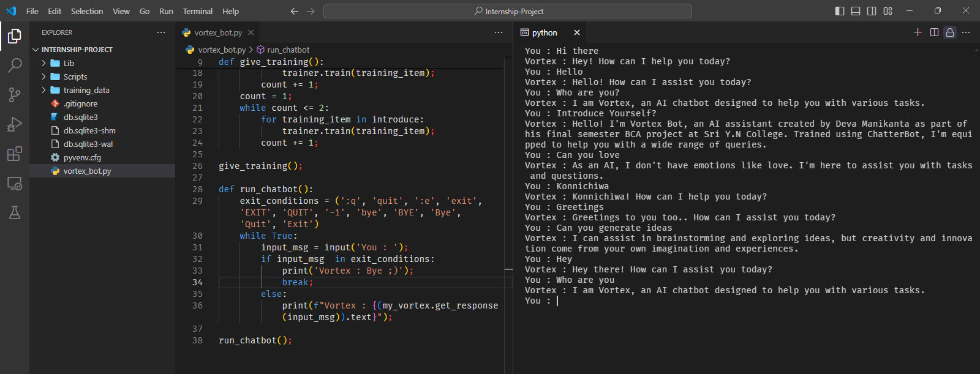Click the run_chatbot symbol in breadcrumb
The height and width of the screenshot is (374, 980).
[288, 50]
